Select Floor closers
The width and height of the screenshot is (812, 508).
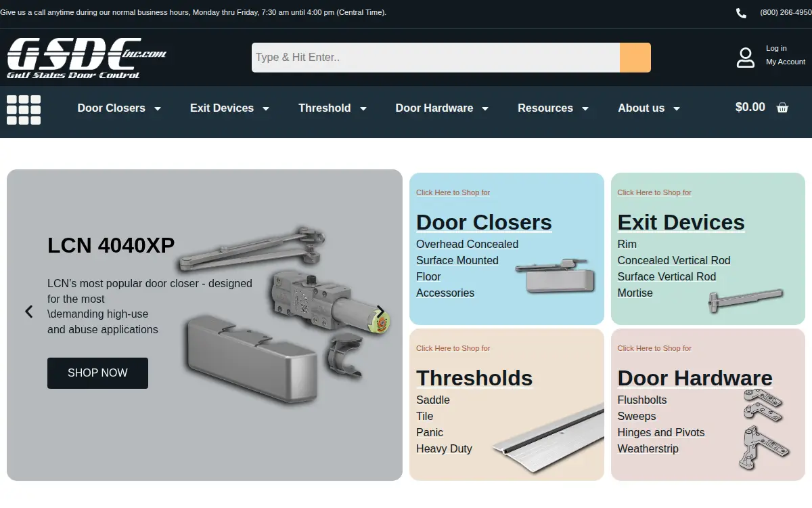coord(428,276)
